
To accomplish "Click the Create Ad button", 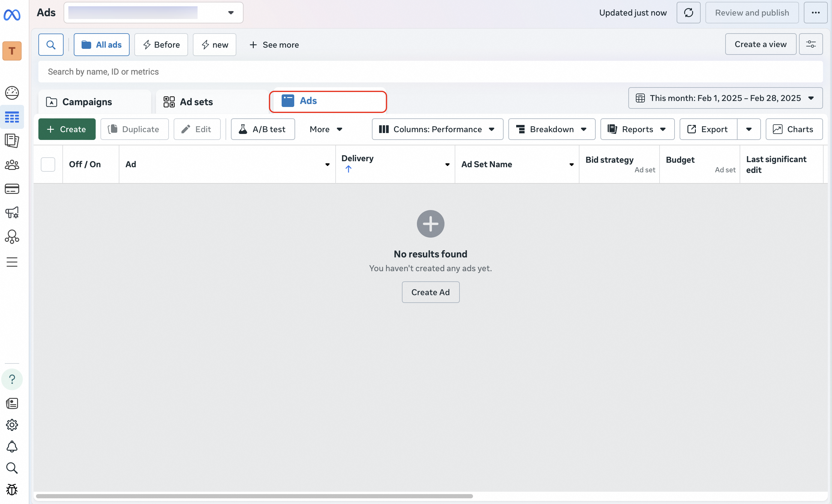I will click(x=430, y=292).
